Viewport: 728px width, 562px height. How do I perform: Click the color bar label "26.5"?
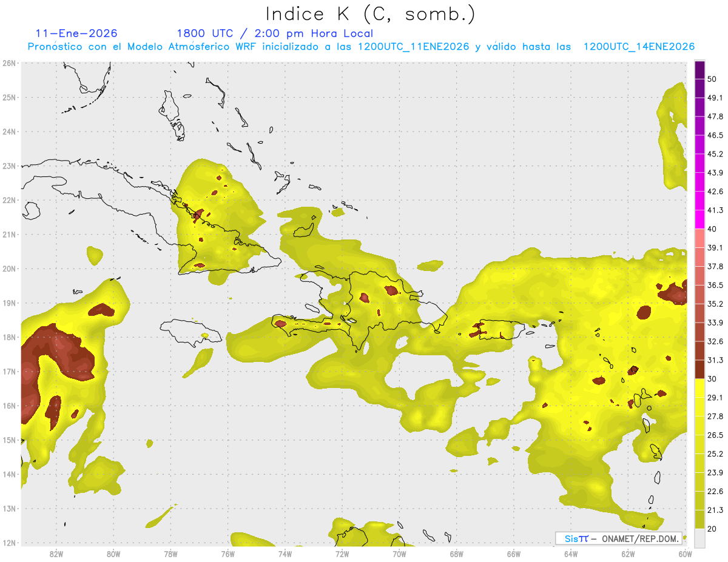(x=715, y=435)
